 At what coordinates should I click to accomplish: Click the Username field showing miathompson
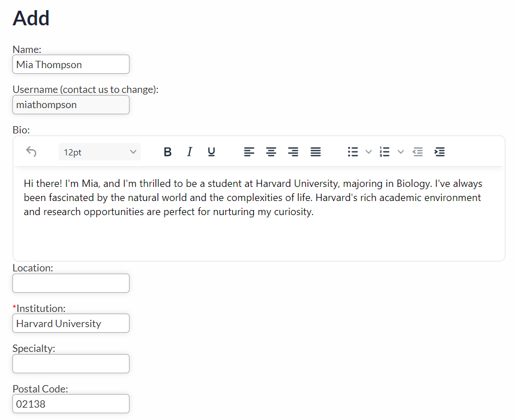[71, 105]
